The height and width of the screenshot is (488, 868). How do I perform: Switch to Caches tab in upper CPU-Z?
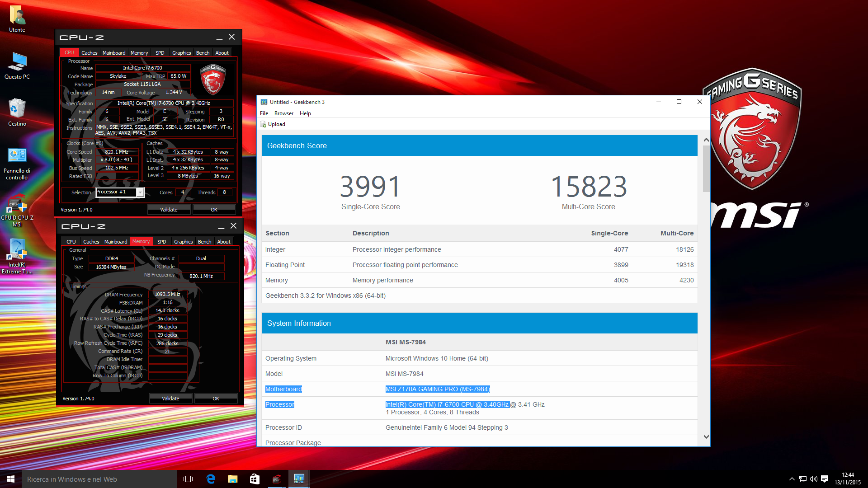(x=90, y=53)
